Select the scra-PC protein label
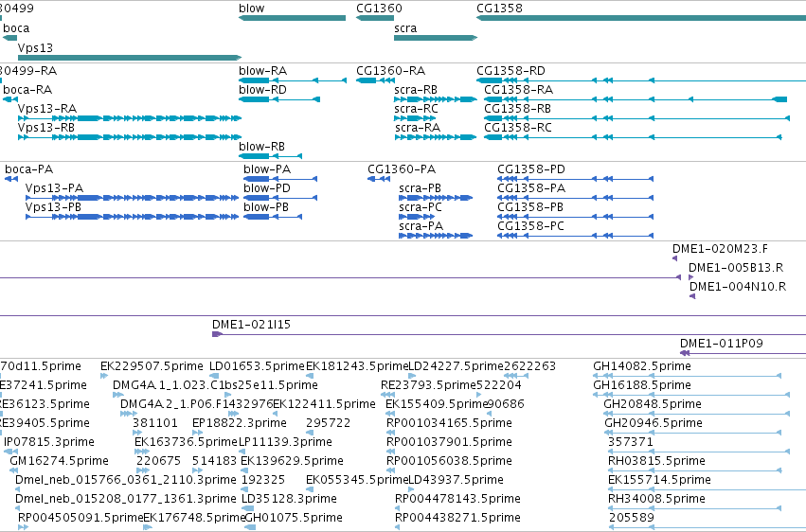This screenshot has width=806, height=532. tap(421, 207)
